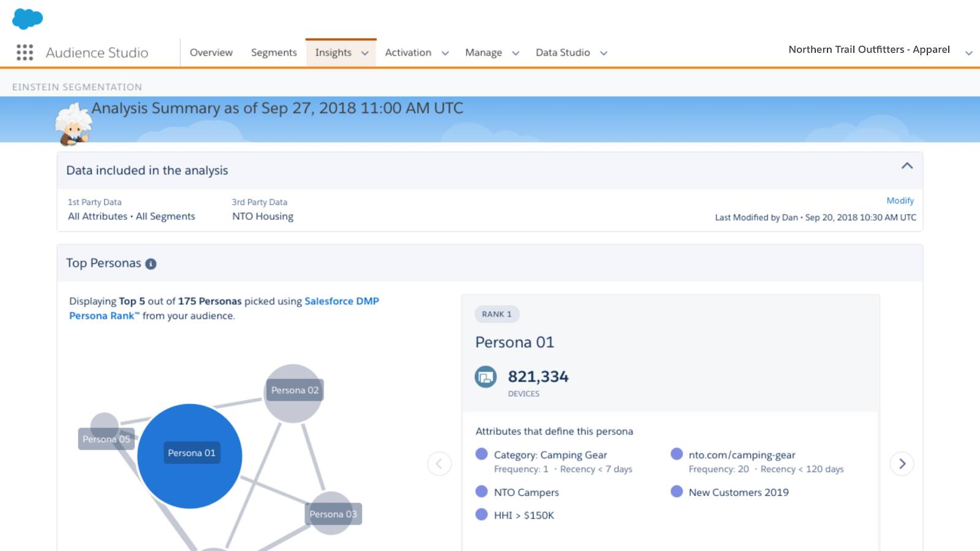Click the Einstein mascot icon

pyautogui.click(x=73, y=124)
